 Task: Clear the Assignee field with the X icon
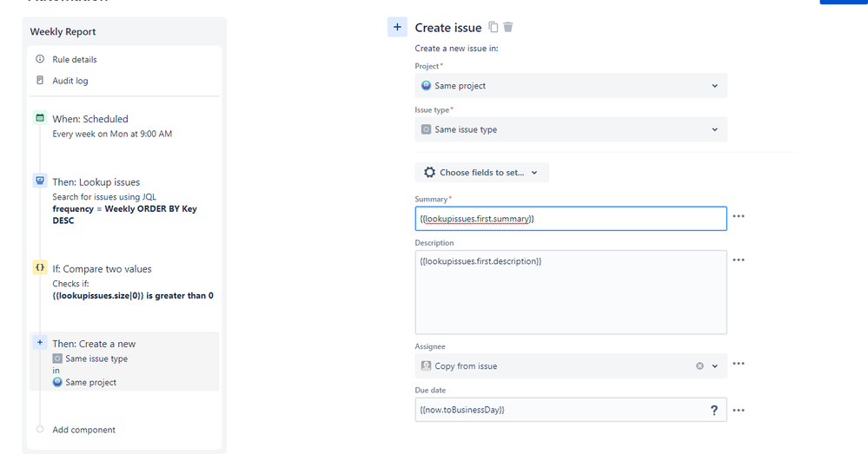pos(699,366)
